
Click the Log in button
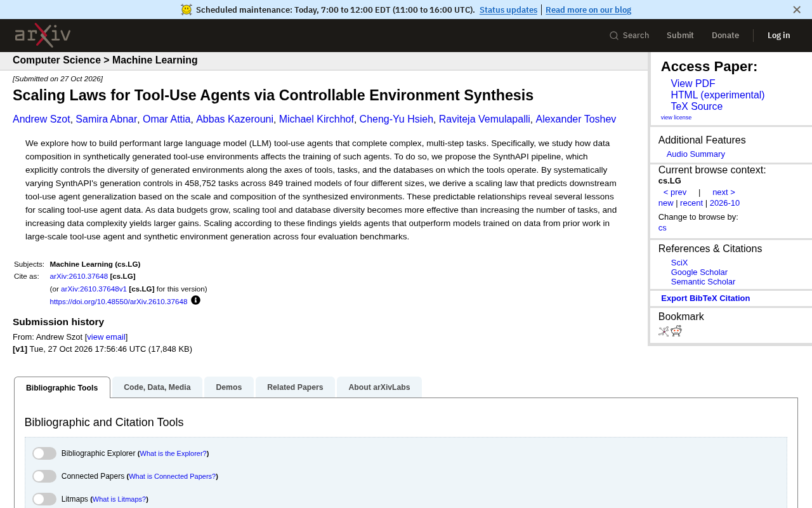[778, 36]
